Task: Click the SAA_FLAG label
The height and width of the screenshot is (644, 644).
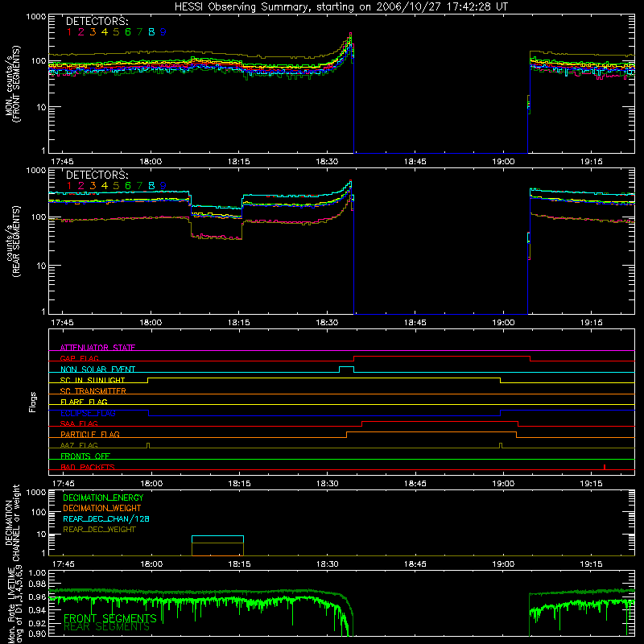Action: point(79,423)
